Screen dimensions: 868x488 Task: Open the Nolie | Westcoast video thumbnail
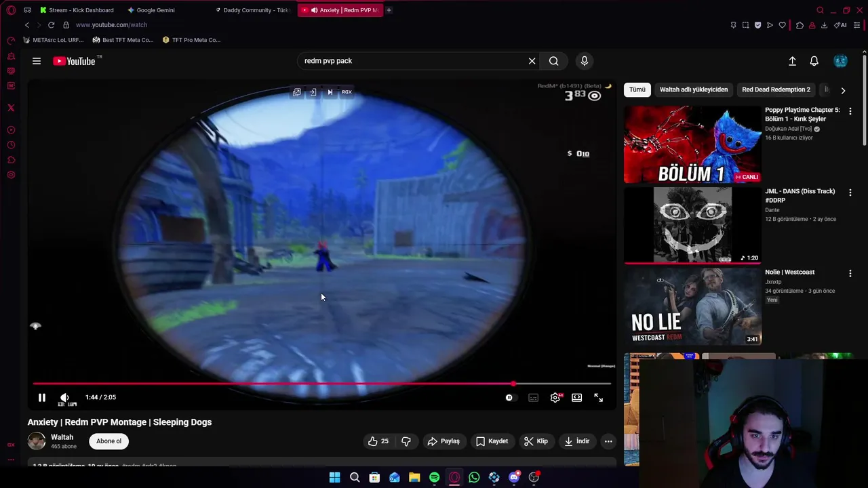click(x=692, y=306)
